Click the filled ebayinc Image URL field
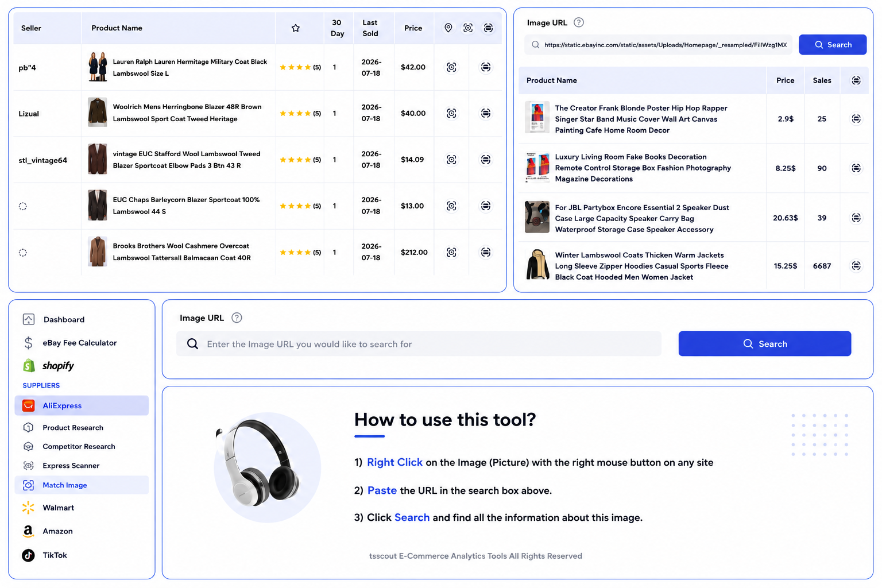This screenshot has width=882, height=588. point(658,45)
